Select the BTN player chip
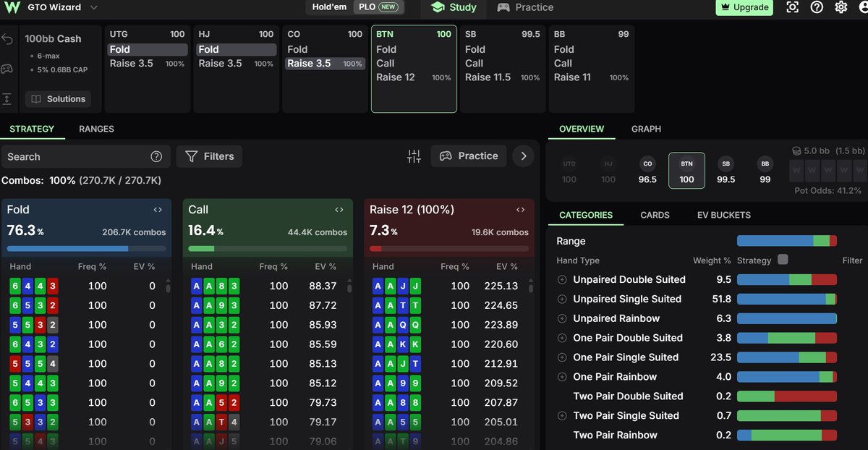The image size is (868, 450). [x=686, y=171]
